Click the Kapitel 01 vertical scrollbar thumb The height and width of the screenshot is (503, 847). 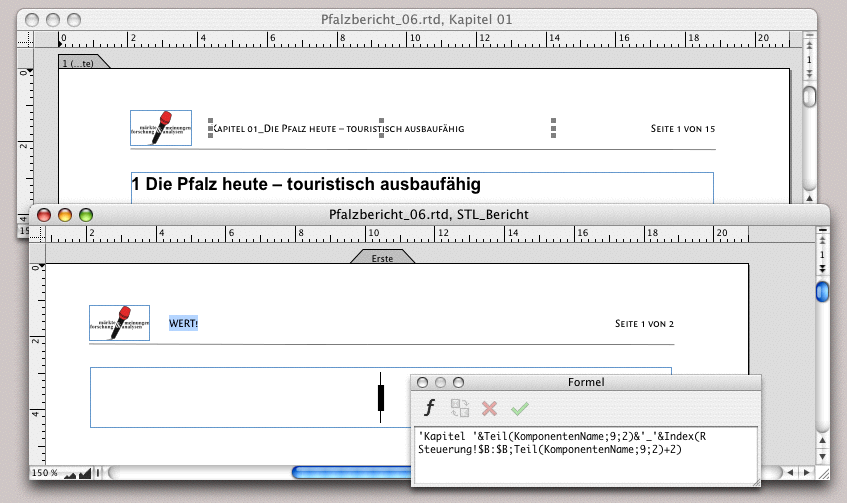pyautogui.click(x=810, y=97)
